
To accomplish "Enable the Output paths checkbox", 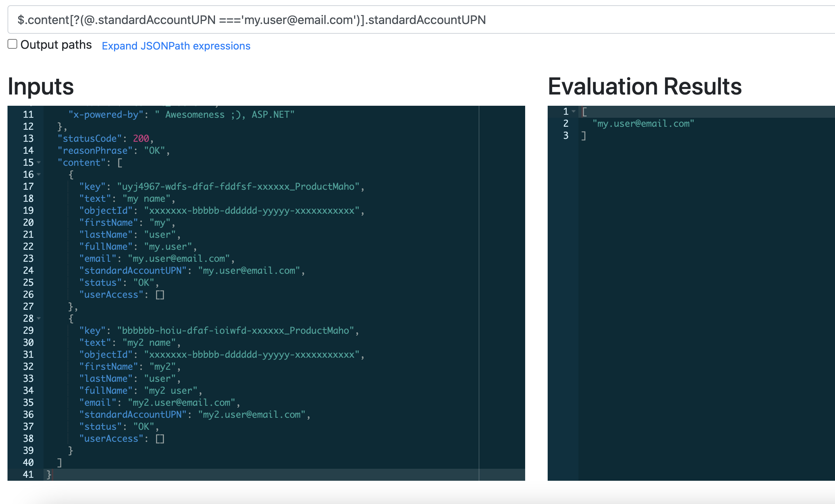I will click(x=12, y=44).
